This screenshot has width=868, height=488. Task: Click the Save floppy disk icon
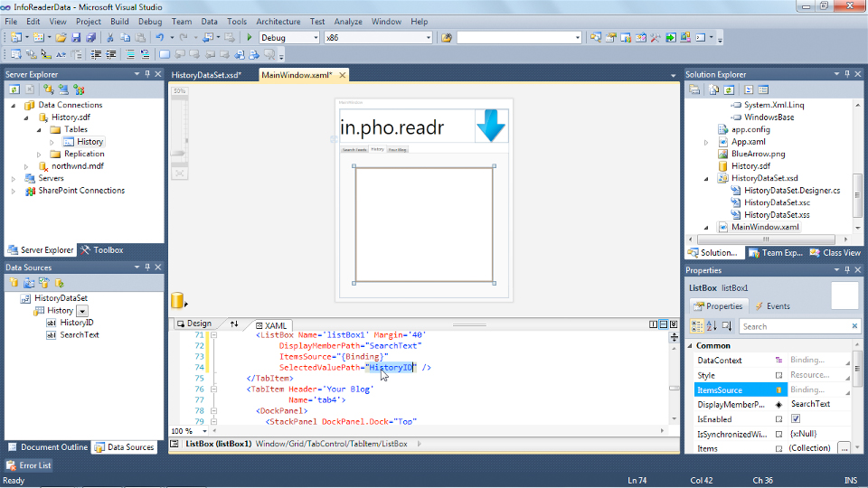76,38
